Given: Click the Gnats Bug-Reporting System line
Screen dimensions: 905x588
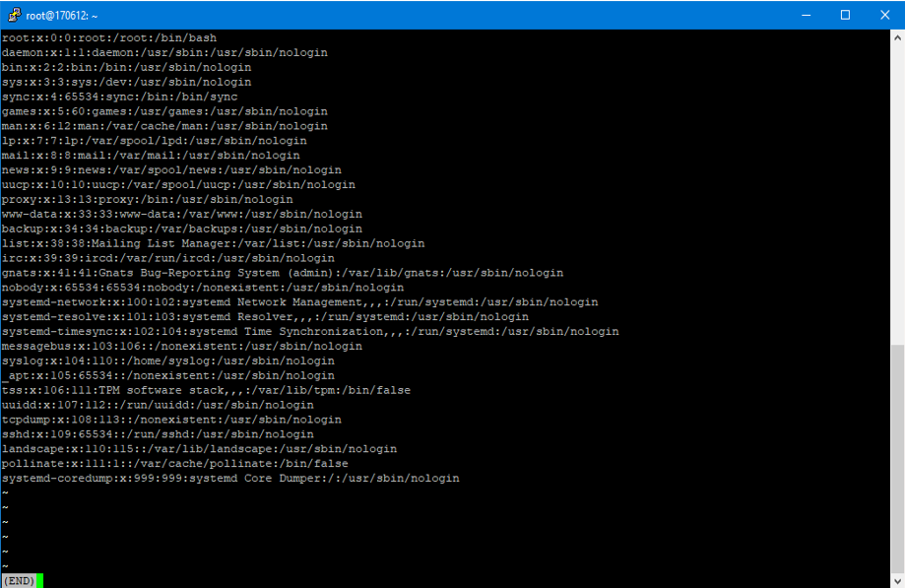Looking at the screenshot, I should tap(282, 272).
